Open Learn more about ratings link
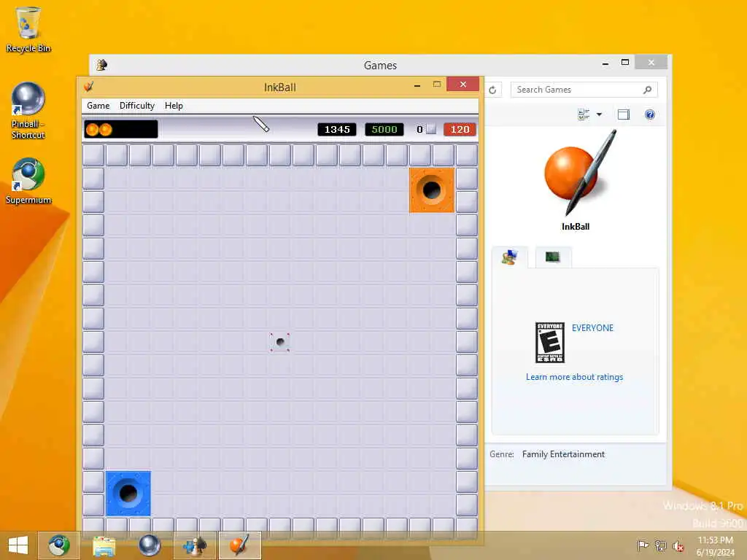The width and height of the screenshot is (747, 560). tap(575, 377)
